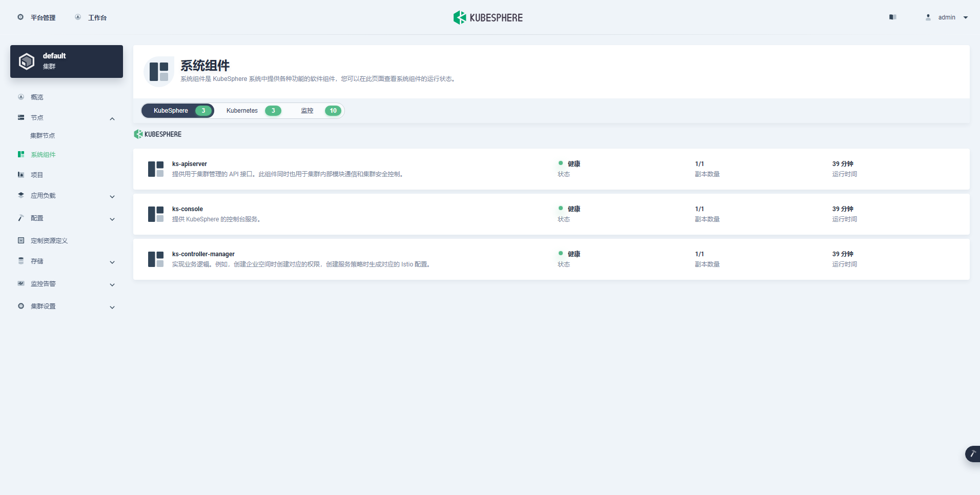Click the cluster settings gear icon
Viewport: 980px width, 495px height.
tap(21, 306)
